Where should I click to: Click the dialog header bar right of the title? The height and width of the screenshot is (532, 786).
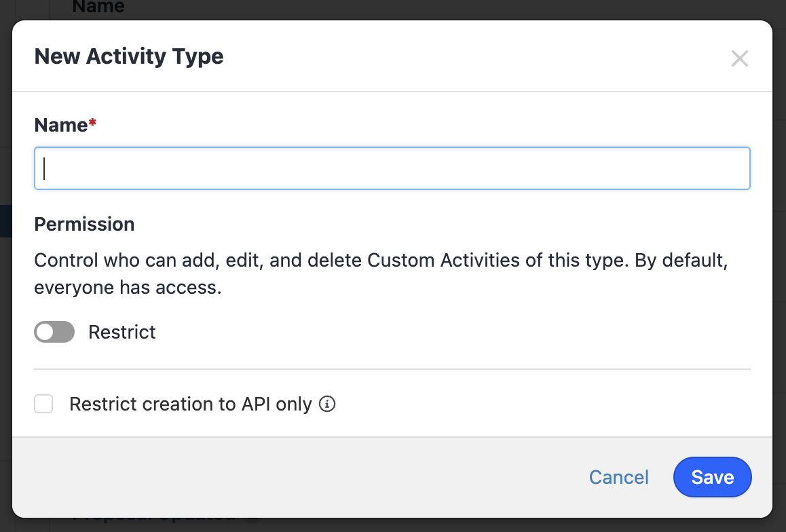(475, 56)
